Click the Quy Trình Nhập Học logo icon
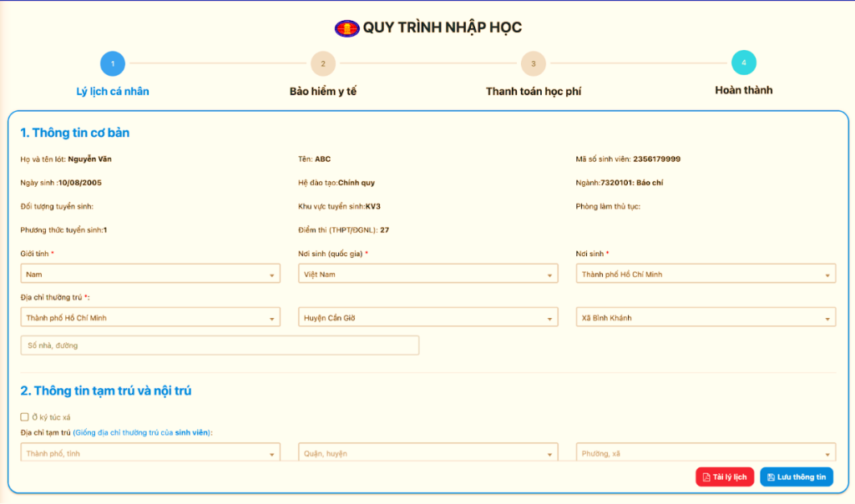855x504 pixels. (347, 26)
